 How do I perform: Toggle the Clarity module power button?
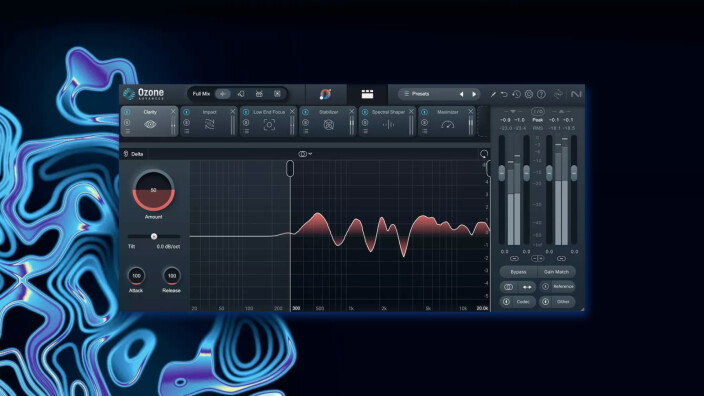point(127,112)
